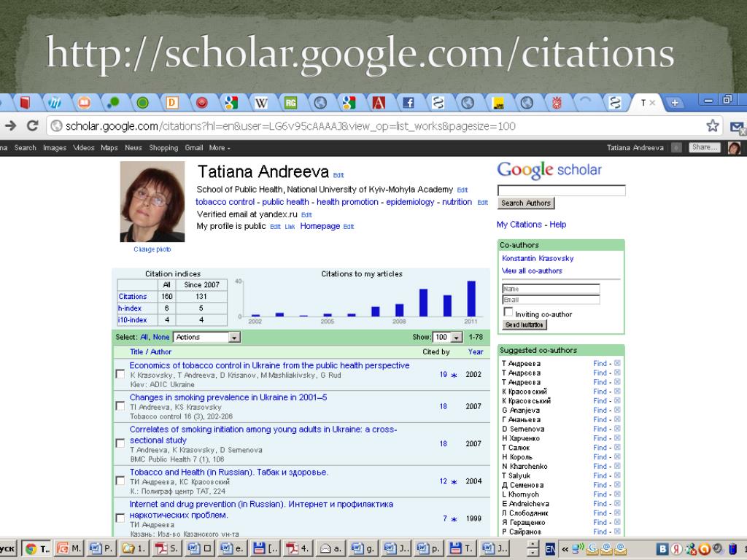
Task: Dismiss suggested co-author E Andreicheva icon
Action: click(x=617, y=503)
